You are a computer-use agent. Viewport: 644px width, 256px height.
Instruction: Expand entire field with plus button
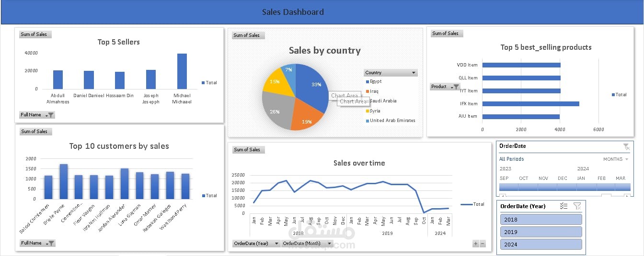pyautogui.click(x=476, y=244)
